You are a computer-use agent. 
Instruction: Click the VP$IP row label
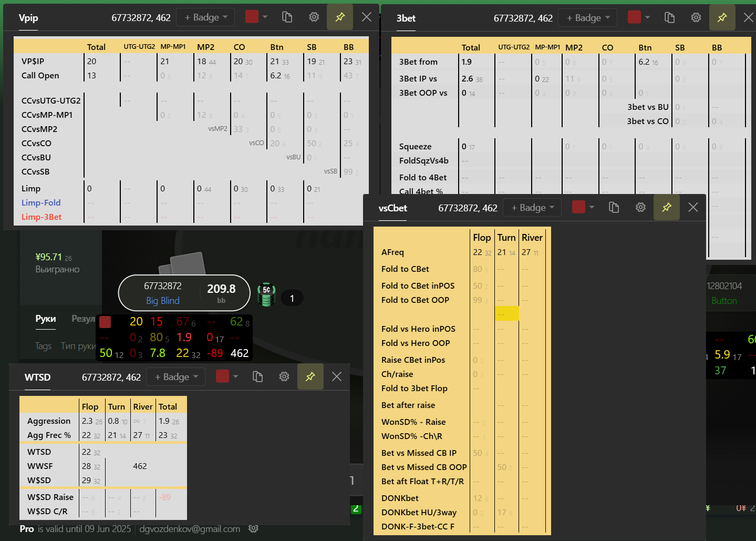point(33,62)
